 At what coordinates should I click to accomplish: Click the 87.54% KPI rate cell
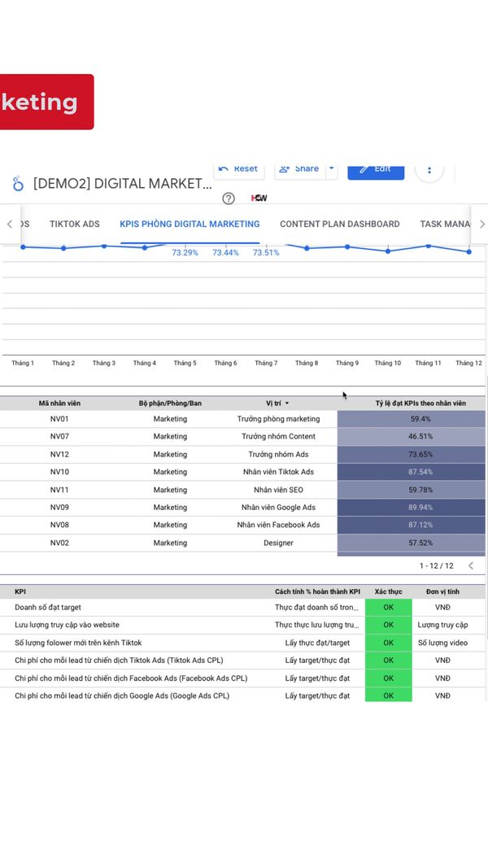pos(411,472)
